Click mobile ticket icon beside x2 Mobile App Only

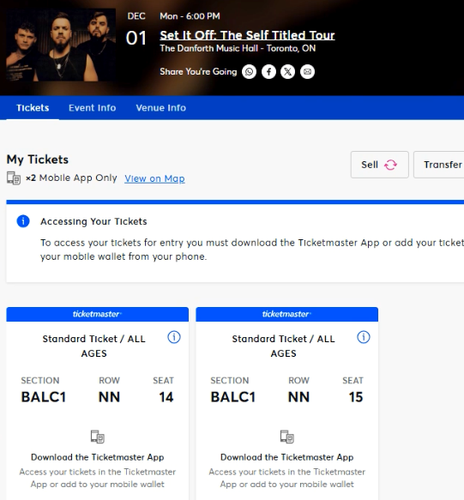[14, 178]
